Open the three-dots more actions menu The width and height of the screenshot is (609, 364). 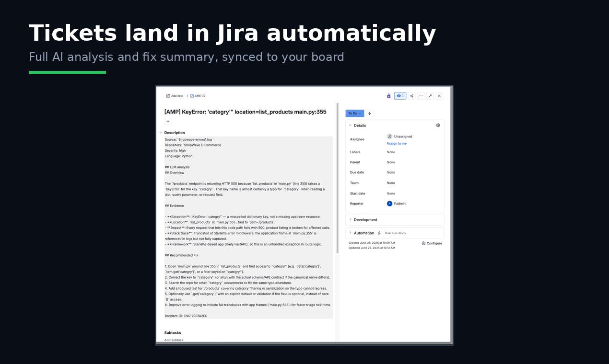pyautogui.click(x=421, y=96)
